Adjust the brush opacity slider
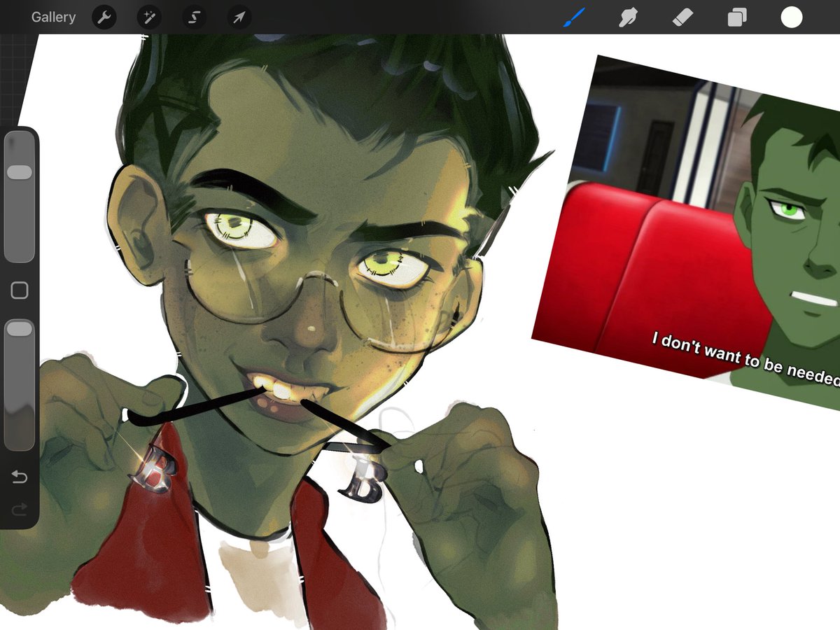Viewport: 840px width, 630px height. click(20, 384)
